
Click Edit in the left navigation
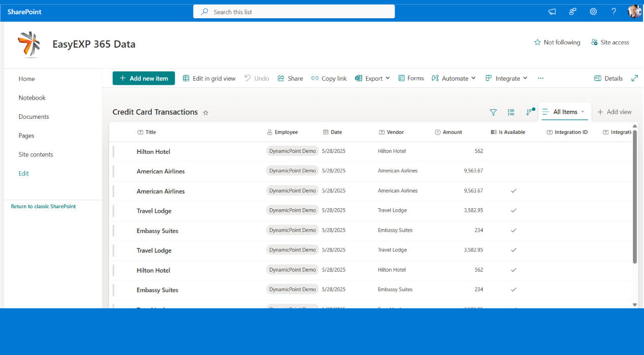point(24,173)
